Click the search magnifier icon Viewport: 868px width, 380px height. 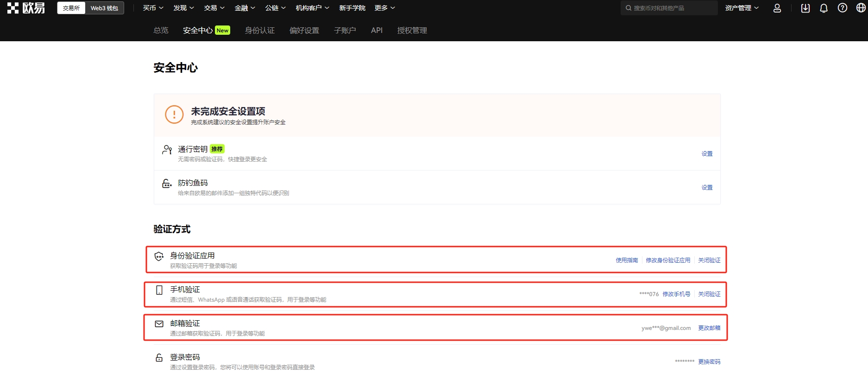[629, 8]
